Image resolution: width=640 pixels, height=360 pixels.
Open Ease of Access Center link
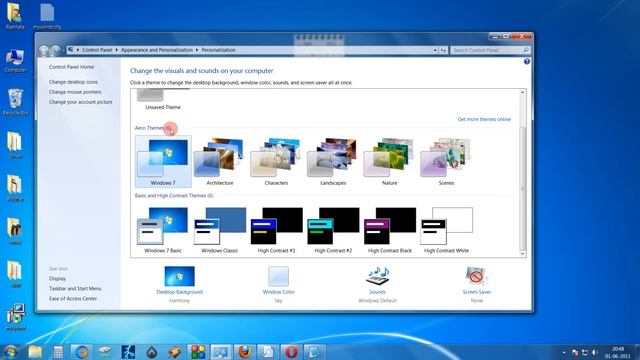[73, 299]
